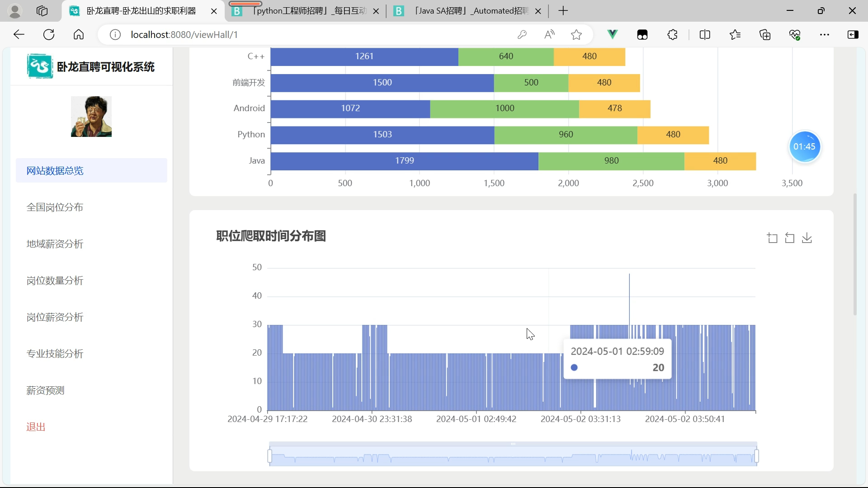
Task: Click the Java yellow bar labeled 480
Action: [720, 161]
